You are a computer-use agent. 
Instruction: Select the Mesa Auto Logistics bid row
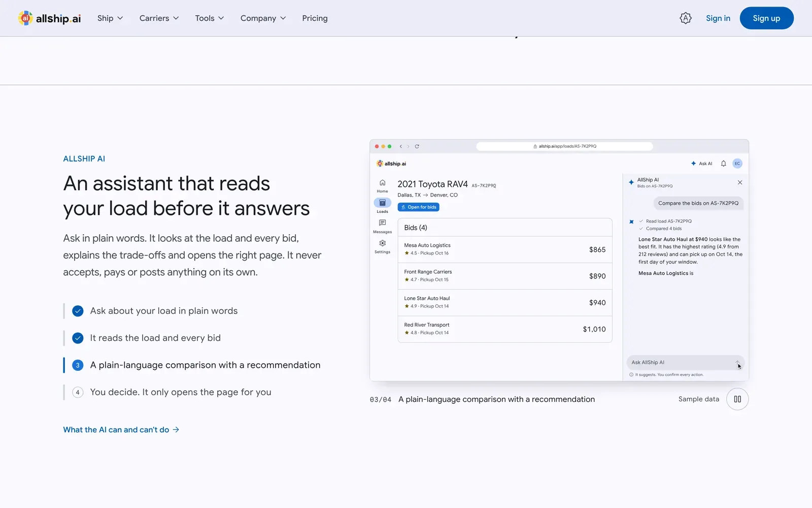coord(505,249)
